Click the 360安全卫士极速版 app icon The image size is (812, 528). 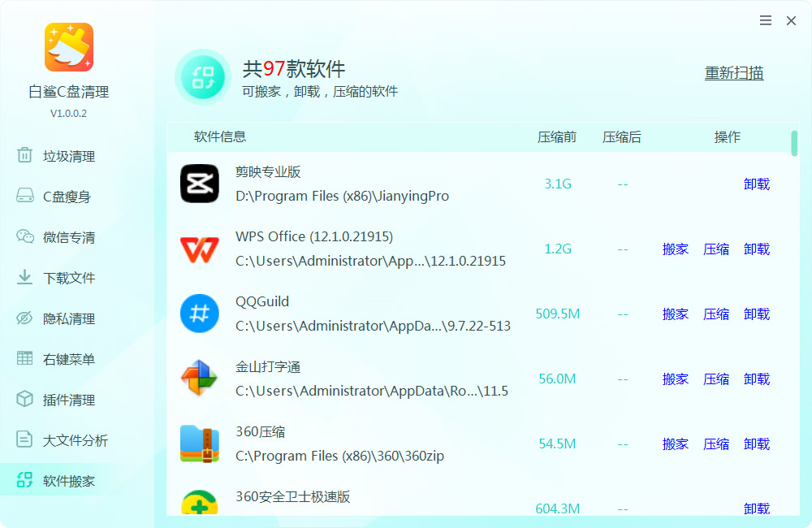pos(200,503)
